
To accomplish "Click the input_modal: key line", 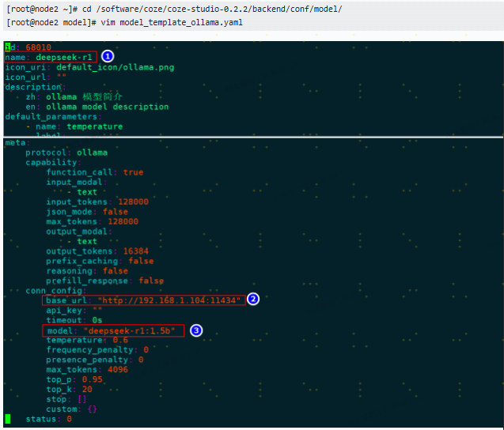I will (77, 182).
